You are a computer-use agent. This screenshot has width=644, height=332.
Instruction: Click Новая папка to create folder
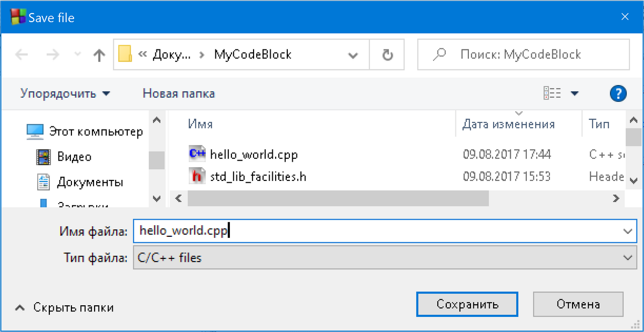click(x=179, y=93)
